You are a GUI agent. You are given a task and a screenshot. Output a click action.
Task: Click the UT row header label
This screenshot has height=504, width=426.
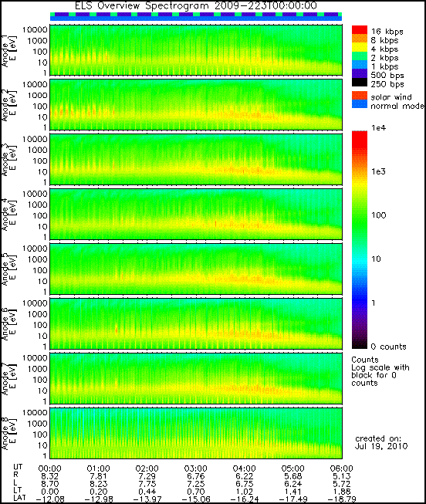(18, 467)
